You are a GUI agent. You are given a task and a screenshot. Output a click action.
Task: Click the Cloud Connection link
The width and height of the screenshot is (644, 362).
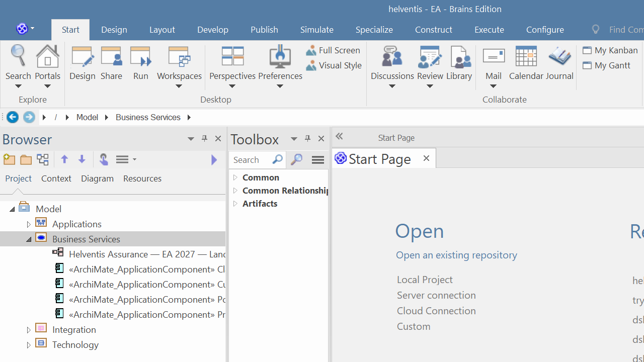pyautogui.click(x=436, y=311)
